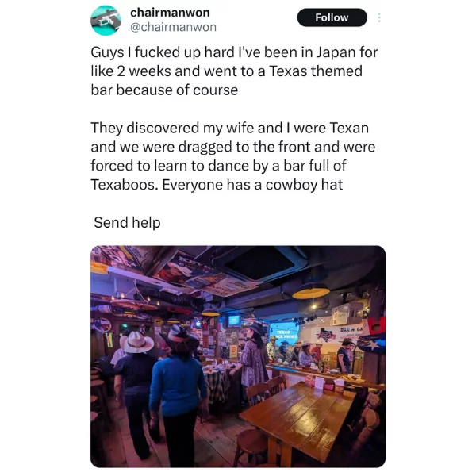
Task: Click the Texas Dance Night screen in photo
Action: pos(284,332)
